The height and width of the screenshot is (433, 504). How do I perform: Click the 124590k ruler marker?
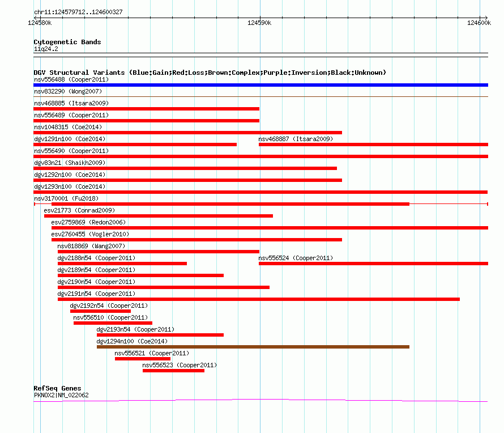[259, 23]
